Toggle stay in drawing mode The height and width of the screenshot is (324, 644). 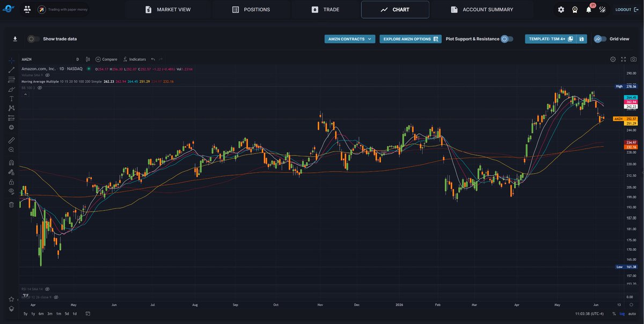[11, 172]
